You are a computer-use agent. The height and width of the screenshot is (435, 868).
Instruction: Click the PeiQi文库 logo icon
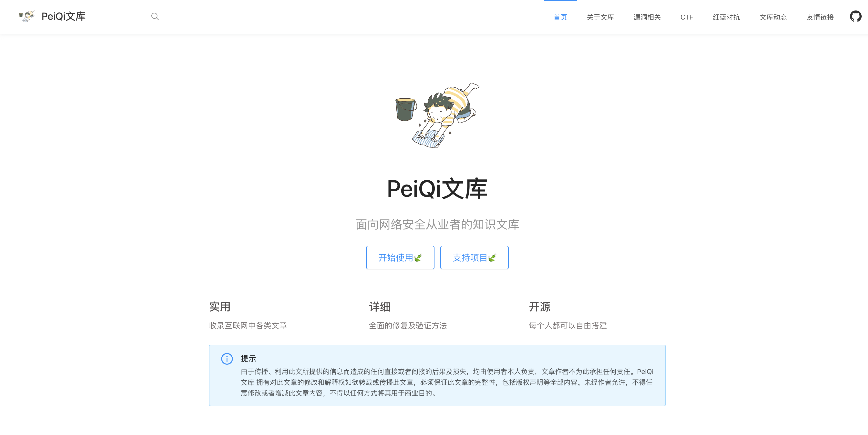tap(27, 16)
